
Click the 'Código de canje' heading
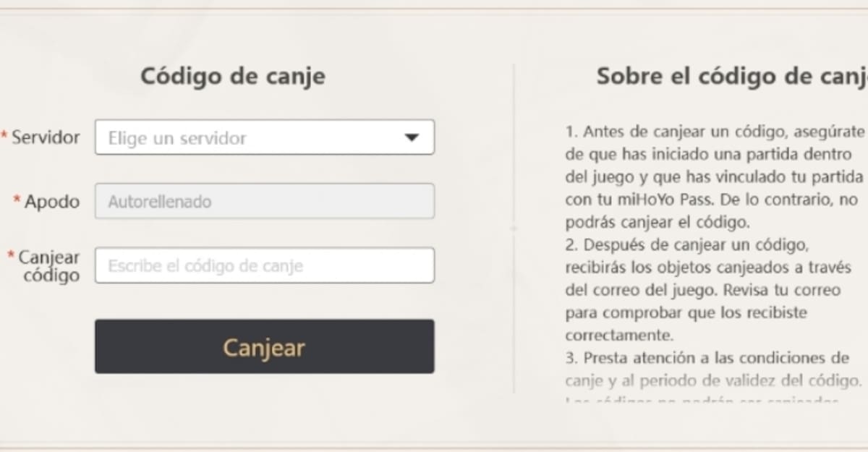point(232,76)
